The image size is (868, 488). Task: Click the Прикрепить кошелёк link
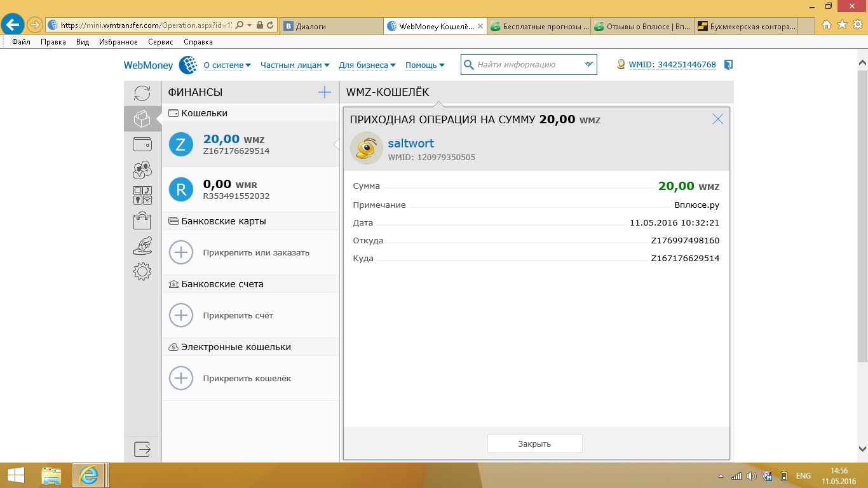(x=247, y=378)
